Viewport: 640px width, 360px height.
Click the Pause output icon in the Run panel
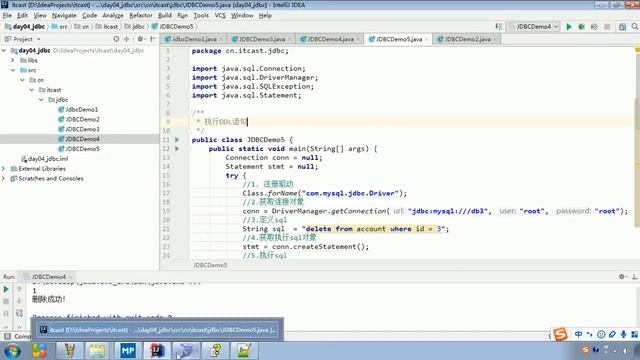pyautogui.click(x=6, y=313)
